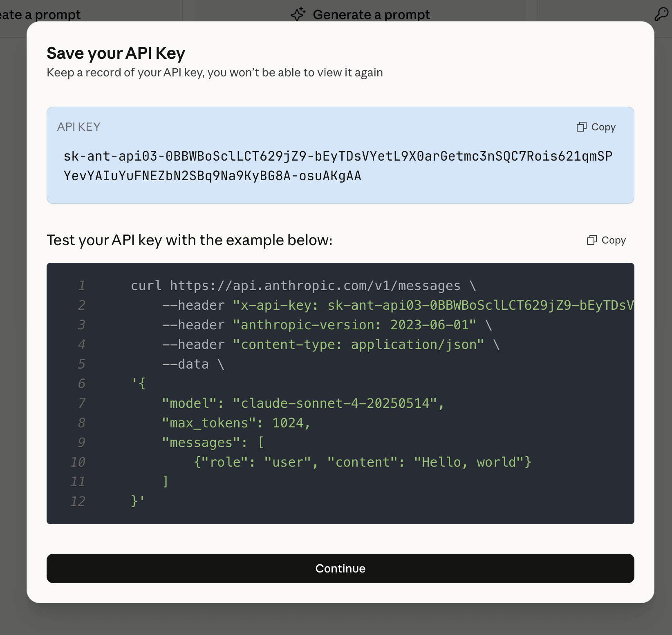Select the sk-ant API key text
The image size is (672, 635).
338,166
